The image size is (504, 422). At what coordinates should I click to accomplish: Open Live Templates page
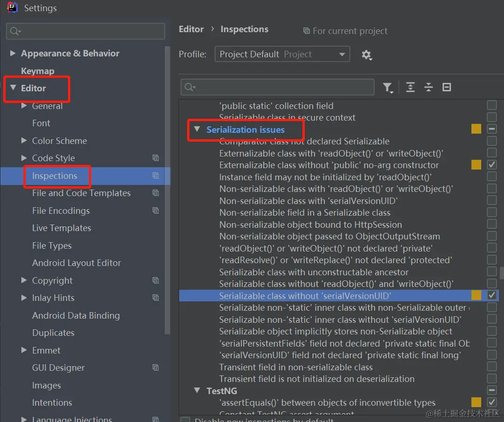[x=62, y=228]
